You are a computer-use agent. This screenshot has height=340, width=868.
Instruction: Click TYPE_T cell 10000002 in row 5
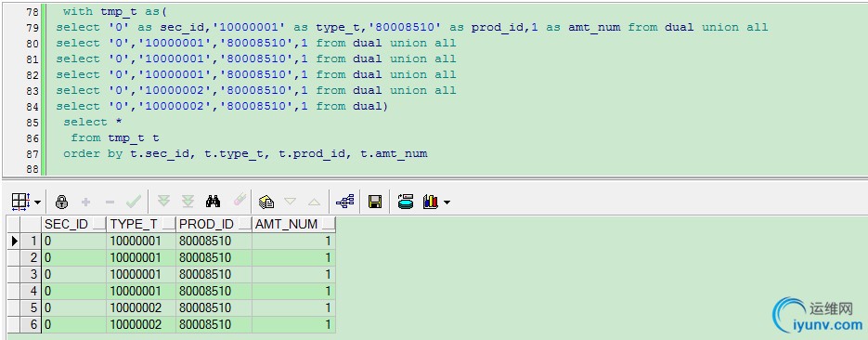(x=141, y=307)
